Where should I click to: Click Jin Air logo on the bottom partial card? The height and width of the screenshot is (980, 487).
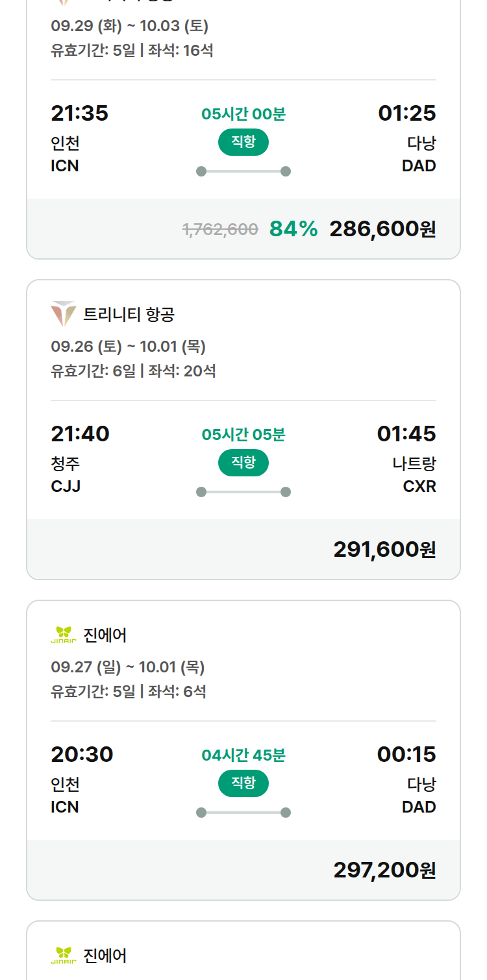64,956
